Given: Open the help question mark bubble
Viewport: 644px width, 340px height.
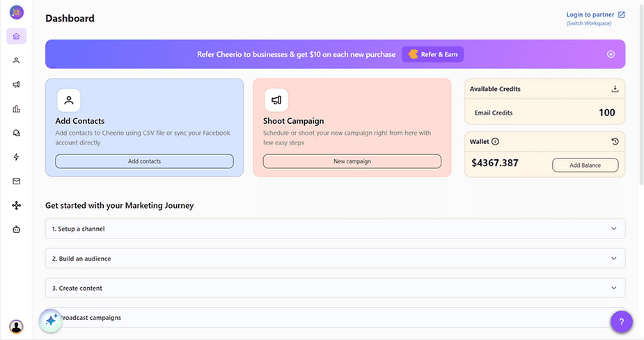Looking at the screenshot, I should pos(622,322).
